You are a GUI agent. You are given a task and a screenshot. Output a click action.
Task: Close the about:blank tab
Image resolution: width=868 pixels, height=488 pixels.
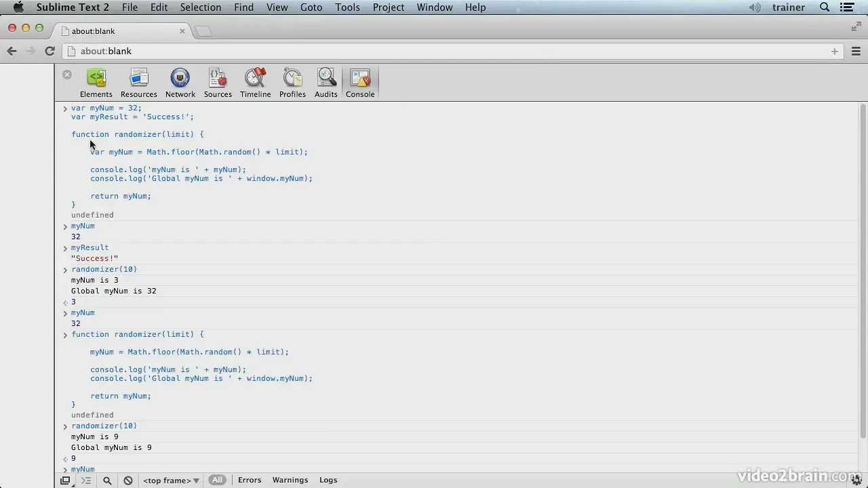pyautogui.click(x=182, y=31)
